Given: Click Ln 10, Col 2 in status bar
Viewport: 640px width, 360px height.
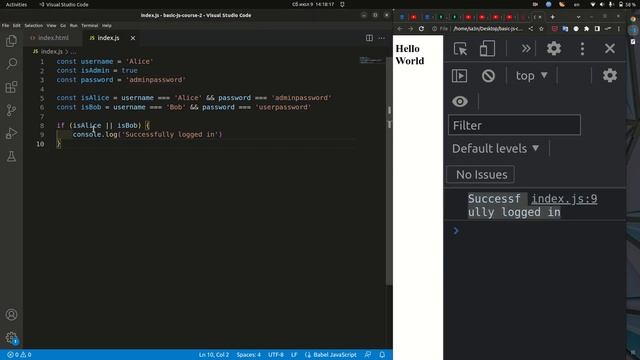Looking at the screenshot, I should coord(214,355).
